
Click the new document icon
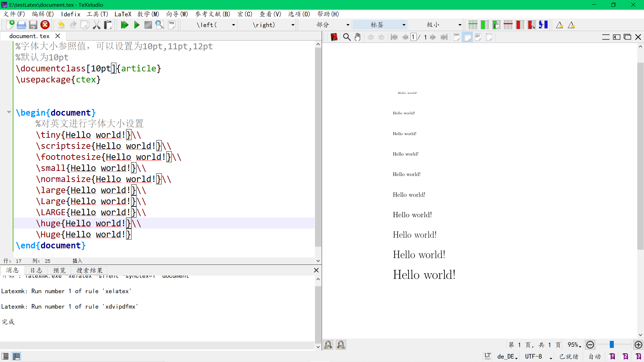coord(10,25)
